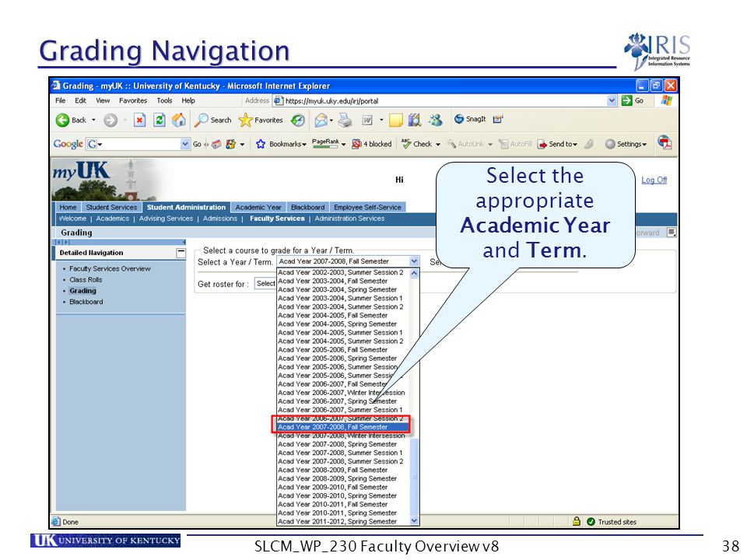The image size is (747, 560).
Task: Open the Back button history dropdown
Action: tap(94, 120)
